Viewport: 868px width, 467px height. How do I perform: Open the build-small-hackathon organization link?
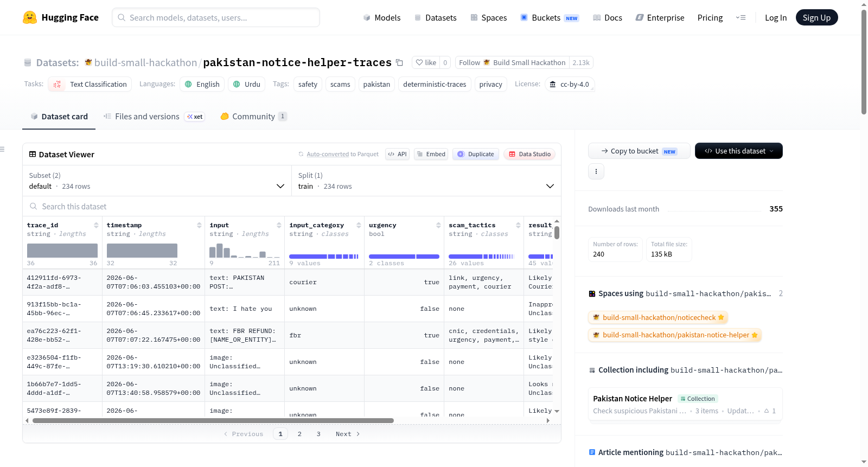145,62
